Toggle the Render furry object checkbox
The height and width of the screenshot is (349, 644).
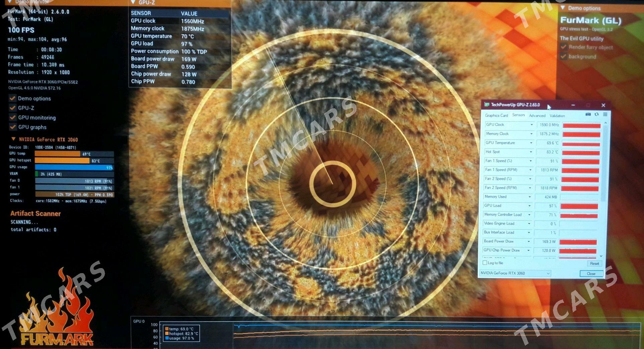564,47
